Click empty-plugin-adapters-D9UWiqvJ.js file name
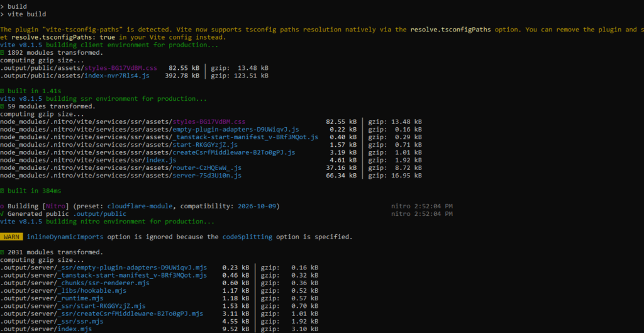The image size is (644, 333). [236, 130]
